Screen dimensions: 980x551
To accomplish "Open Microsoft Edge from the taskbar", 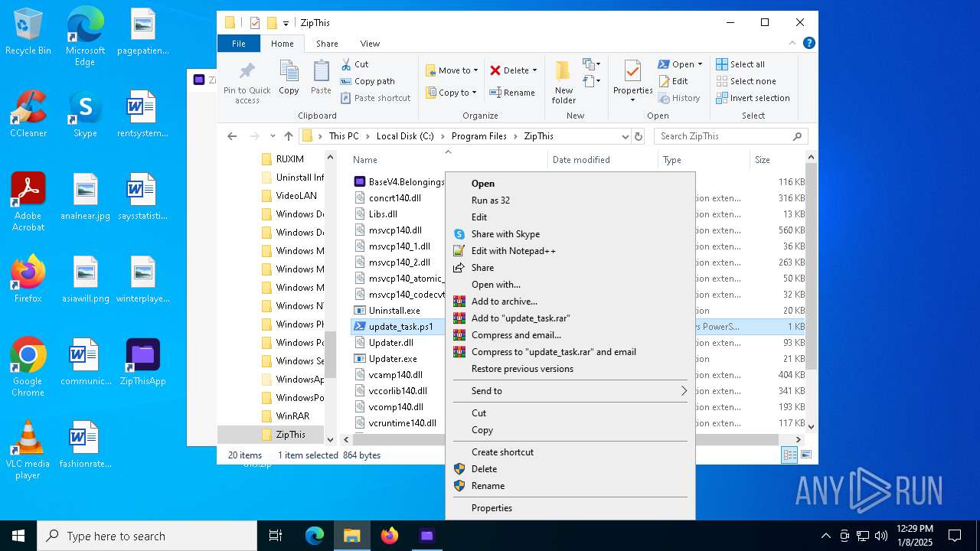I will (315, 536).
